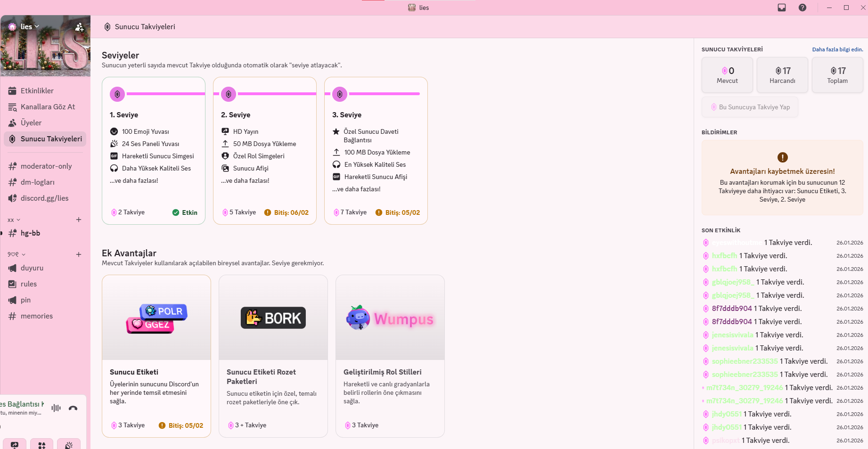868x449 pixels.
Task: Collapse the ୨୧ channel category
Action: coord(16,254)
